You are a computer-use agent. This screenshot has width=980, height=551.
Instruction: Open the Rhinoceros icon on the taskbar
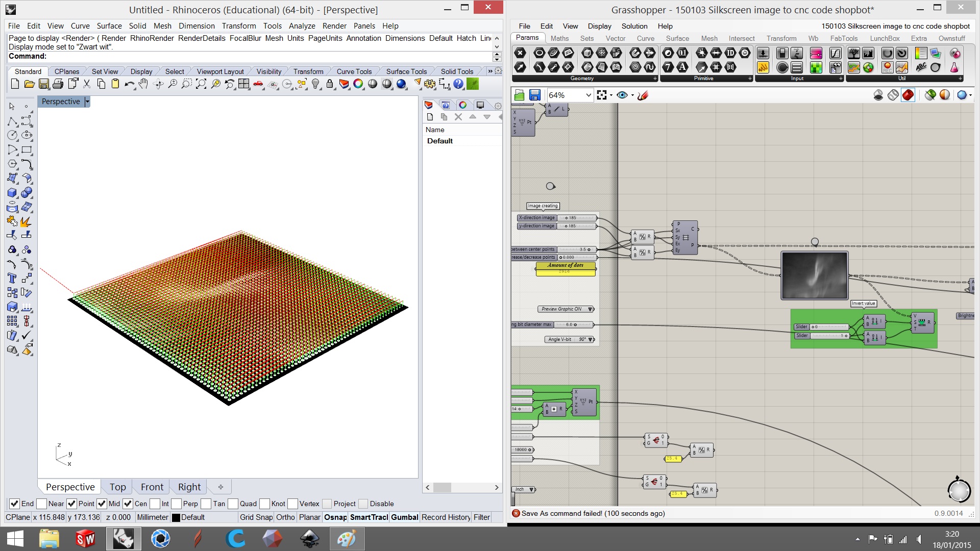[x=124, y=538]
